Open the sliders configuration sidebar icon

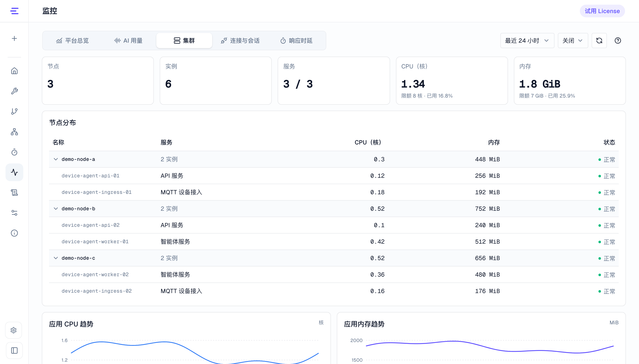click(x=14, y=213)
